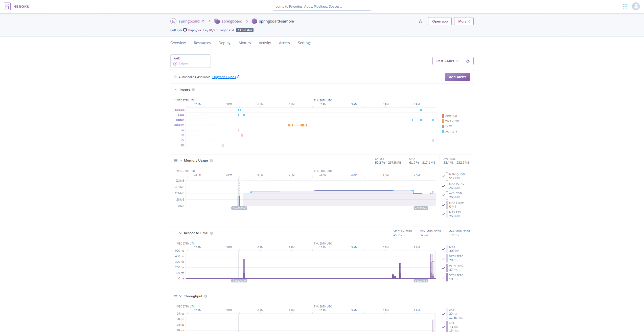
Task: Toggle 50TH PERC. series checkmark
Action: tap(443, 277)
